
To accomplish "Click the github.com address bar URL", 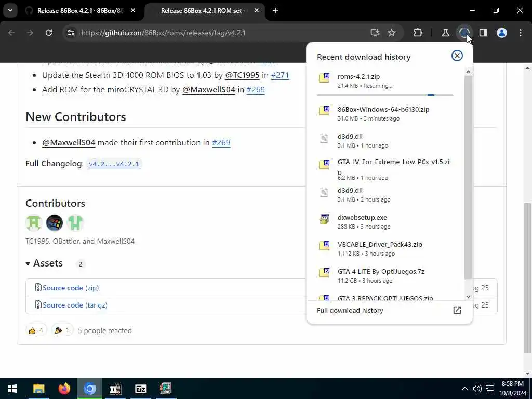I will coord(163,33).
